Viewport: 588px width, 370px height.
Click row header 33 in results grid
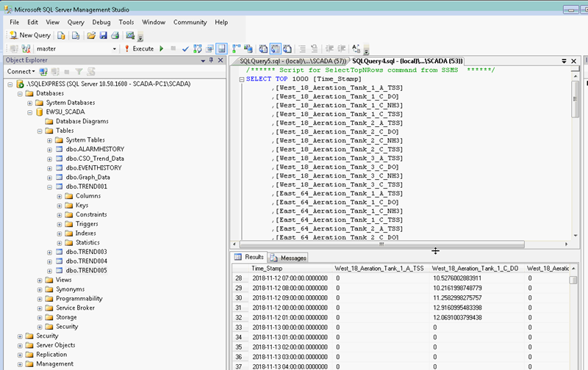(239, 327)
